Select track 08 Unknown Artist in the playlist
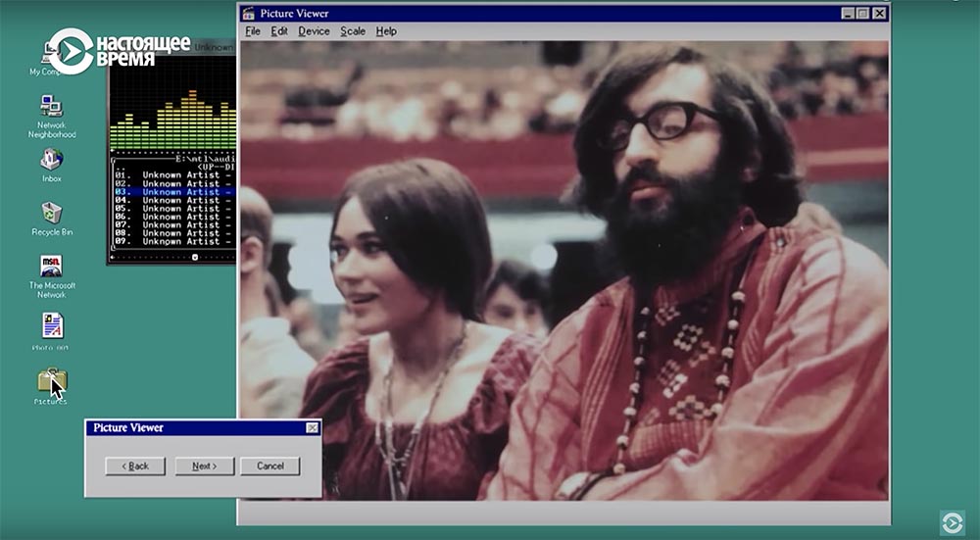 coord(173,232)
